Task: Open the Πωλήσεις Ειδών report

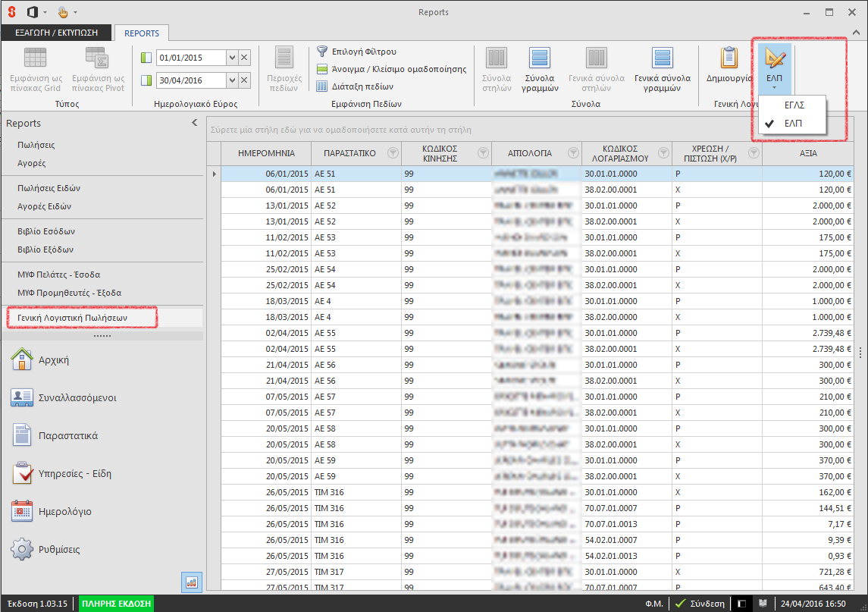Action: click(x=49, y=188)
